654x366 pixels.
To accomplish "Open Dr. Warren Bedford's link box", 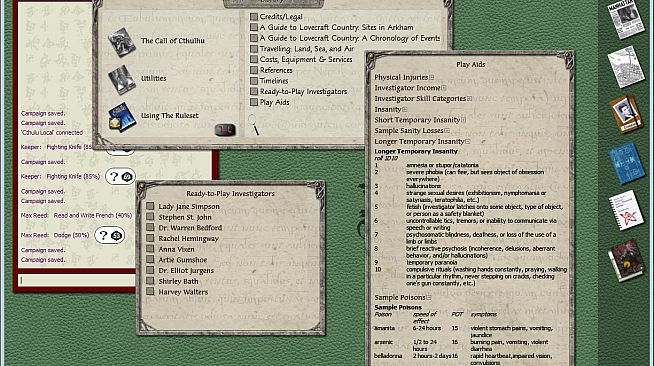I will point(150,227).
